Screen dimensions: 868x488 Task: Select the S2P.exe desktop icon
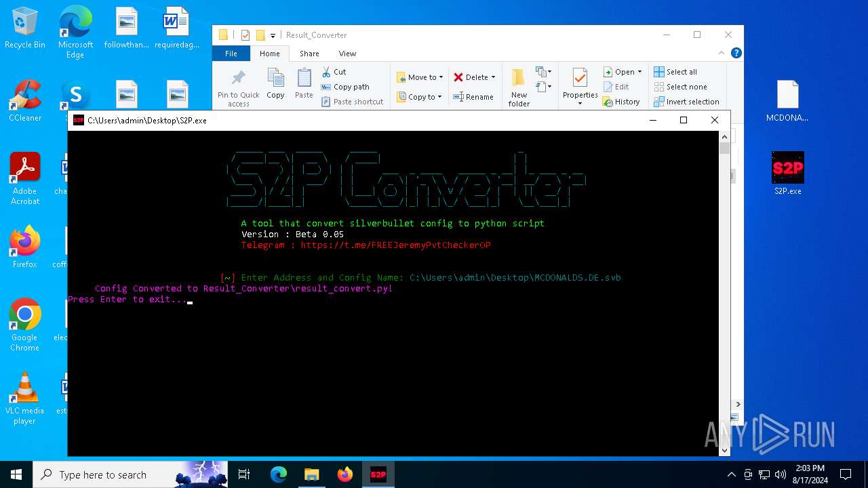pyautogui.click(x=787, y=174)
